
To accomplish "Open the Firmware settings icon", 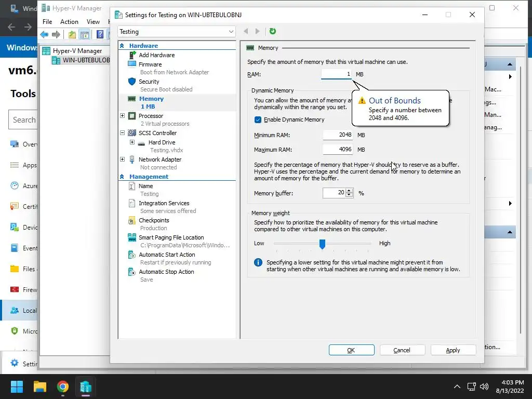I will pyautogui.click(x=132, y=64).
